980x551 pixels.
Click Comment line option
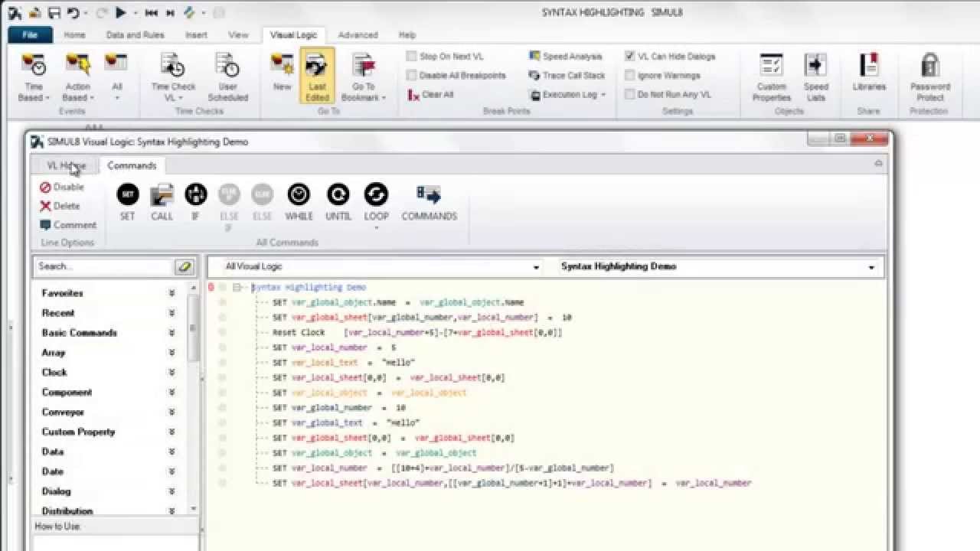click(x=68, y=225)
